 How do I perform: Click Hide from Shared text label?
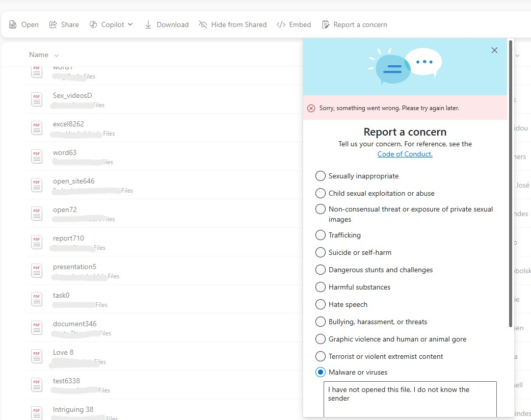point(239,24)
